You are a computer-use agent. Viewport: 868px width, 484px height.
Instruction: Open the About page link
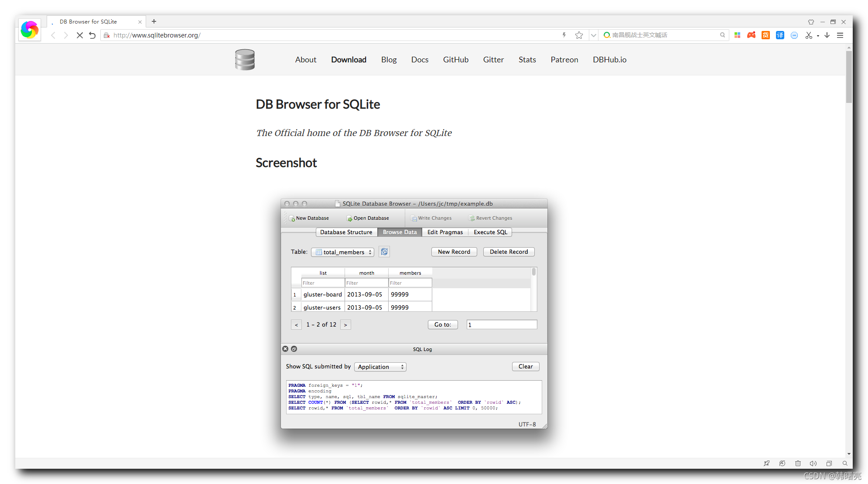[306, 60]
